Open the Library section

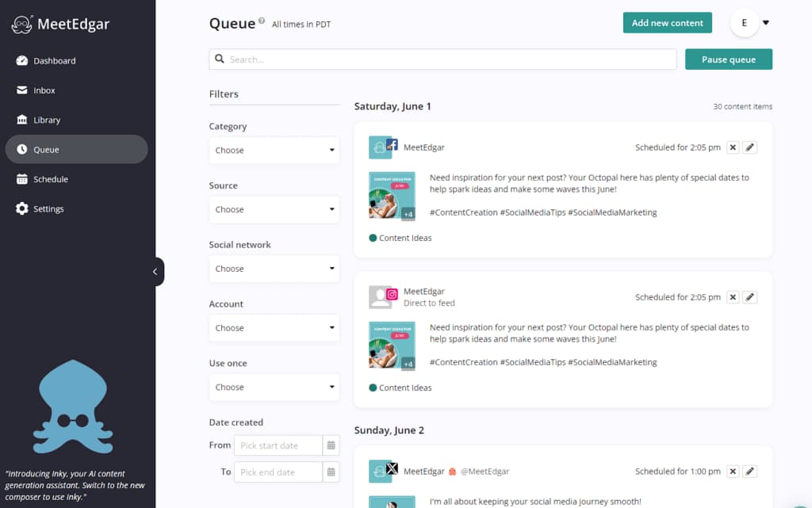(x=47, y=120)
